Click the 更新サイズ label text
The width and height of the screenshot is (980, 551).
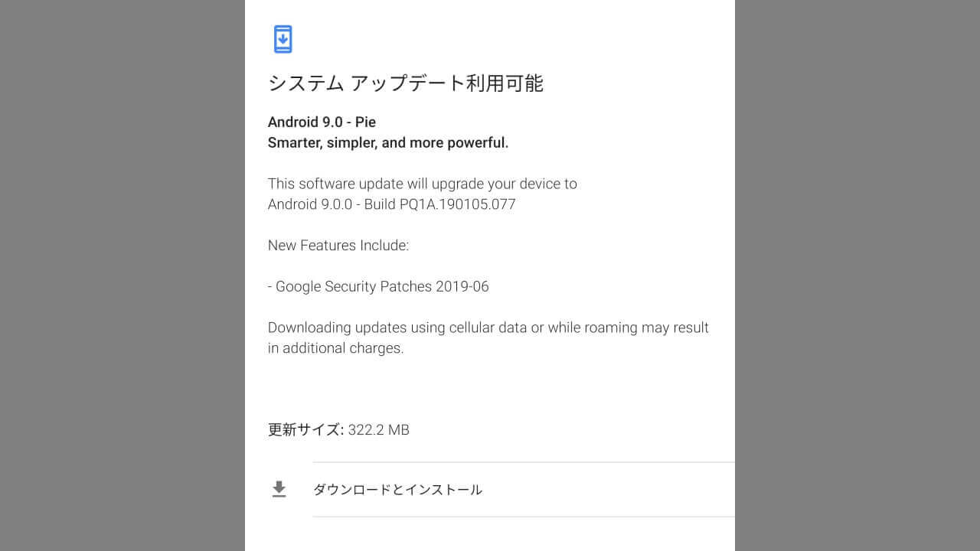[305, 429]
